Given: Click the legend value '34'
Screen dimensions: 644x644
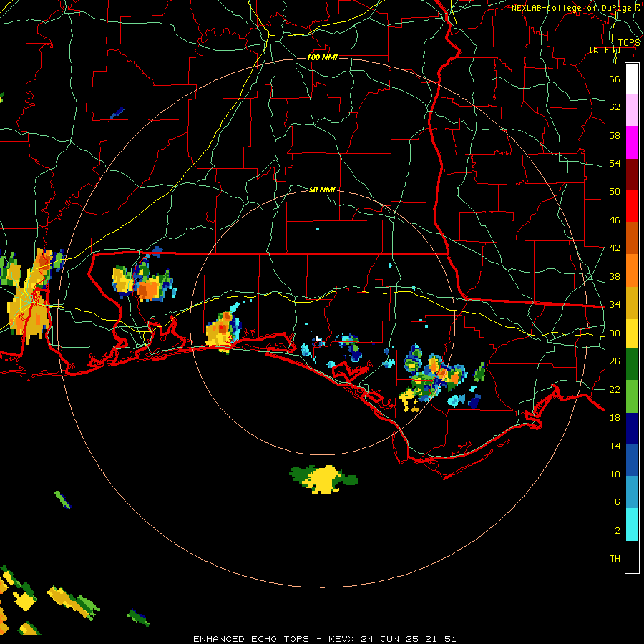Looking at the screenshot, I should pos(615,305).
